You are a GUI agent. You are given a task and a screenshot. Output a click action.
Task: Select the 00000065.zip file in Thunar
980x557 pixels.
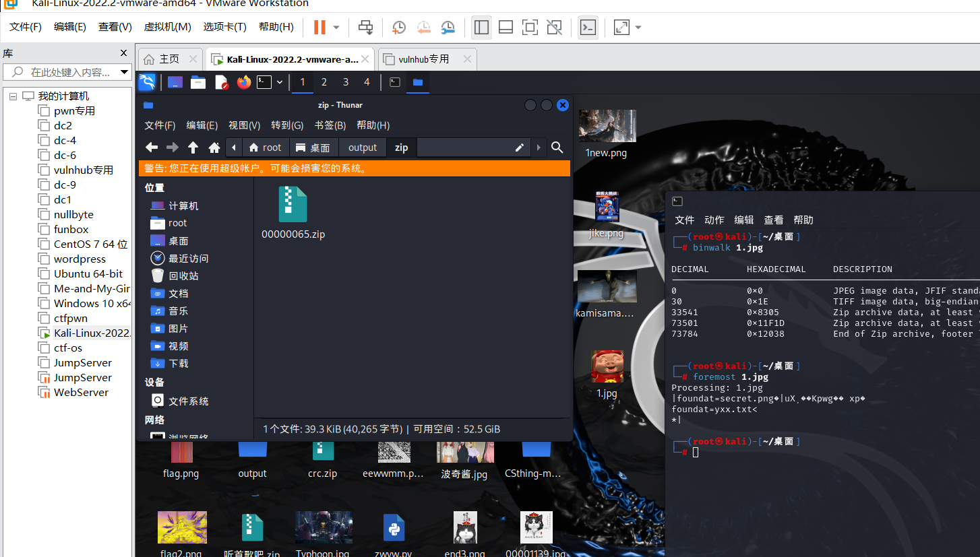(293, 214)
